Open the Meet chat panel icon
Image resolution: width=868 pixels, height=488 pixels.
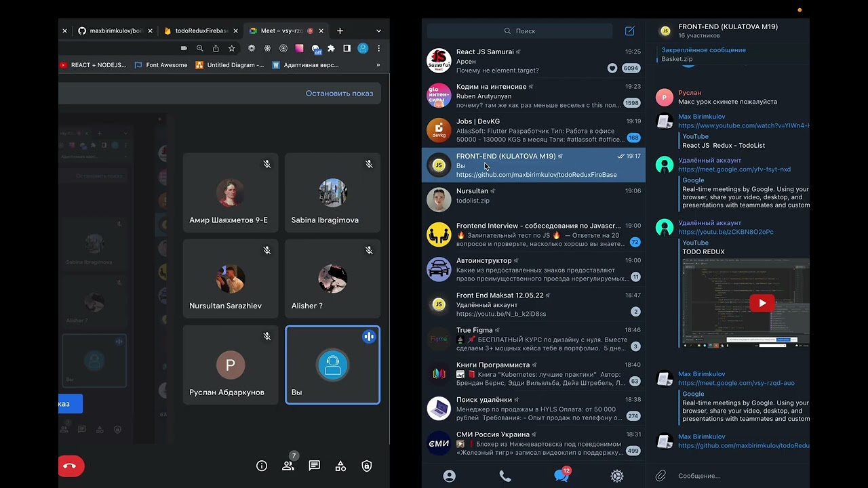315,466
